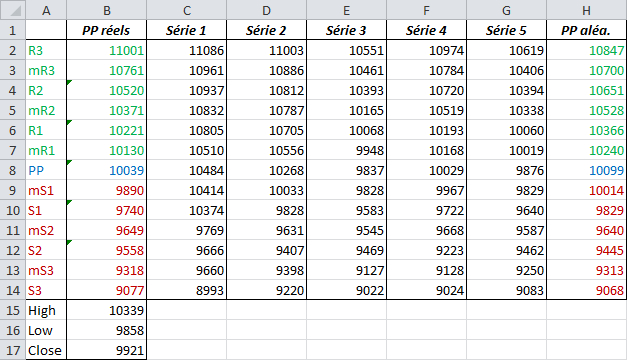
Task: Select the Low label cell
Action: (46, 330)
